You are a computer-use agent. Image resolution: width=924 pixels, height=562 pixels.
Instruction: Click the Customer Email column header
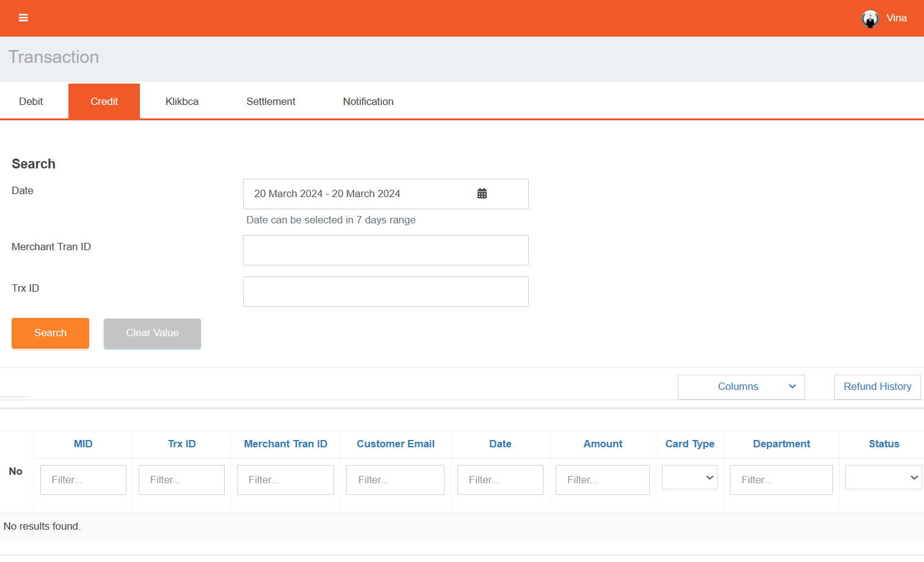pos(396,444)
